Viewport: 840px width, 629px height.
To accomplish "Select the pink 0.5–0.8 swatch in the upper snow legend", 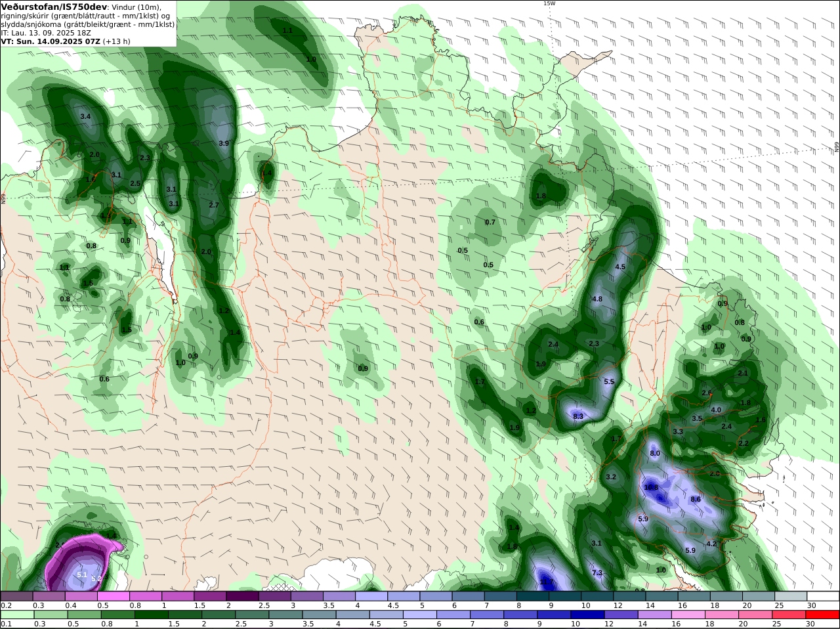I will coord(113,596).
